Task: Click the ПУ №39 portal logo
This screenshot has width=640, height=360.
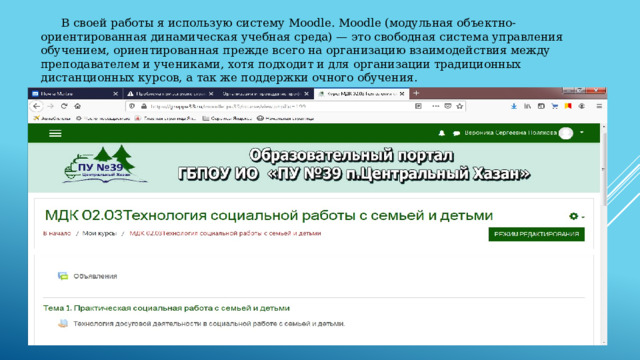Action: [x=104, y=165]
